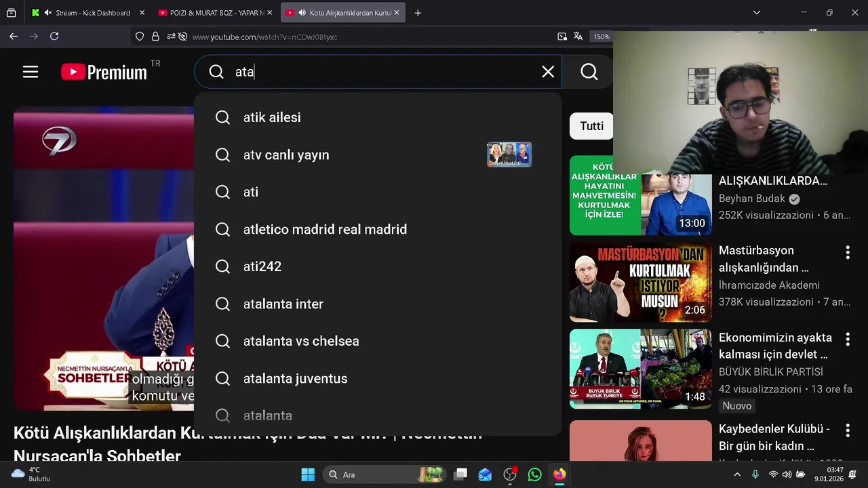Viewport: 868px width, 488px height.
Task: Open Firefox View tab overview icon
Action: pyautogui.click(x=12, y=13)
